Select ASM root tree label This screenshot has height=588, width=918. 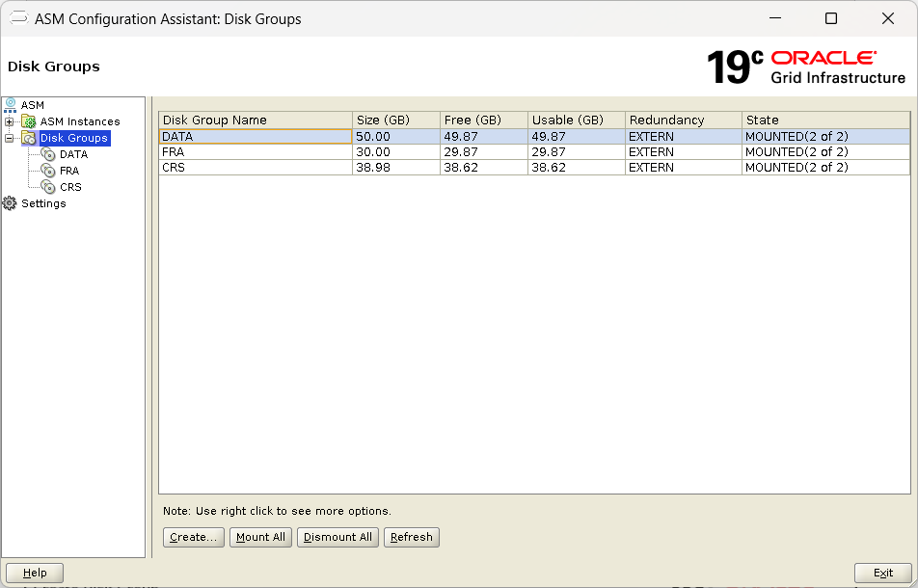(x=33, y=105)
